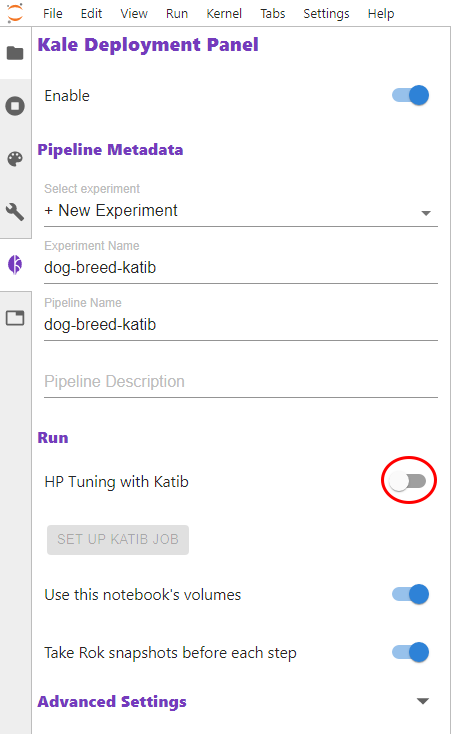The width and height of the screenshot is (451, 734).
Task: Toggle the Kale Enable switch
Action: click(411, 95)
